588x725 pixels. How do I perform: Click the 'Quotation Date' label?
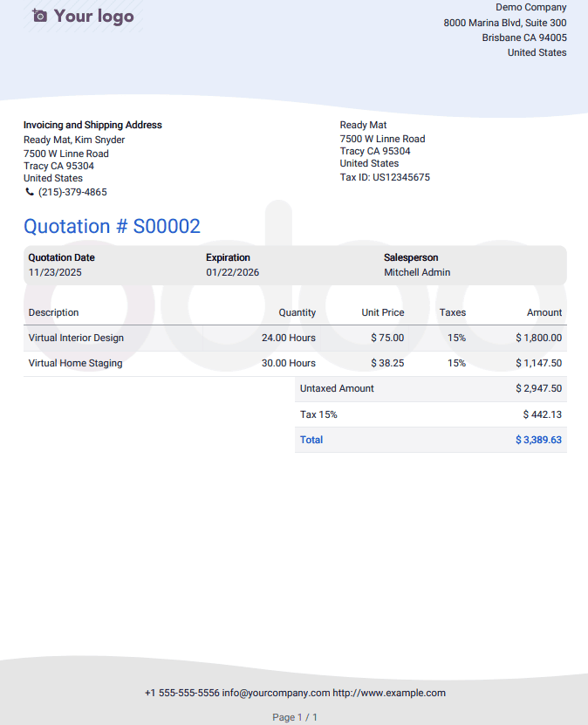61,257
